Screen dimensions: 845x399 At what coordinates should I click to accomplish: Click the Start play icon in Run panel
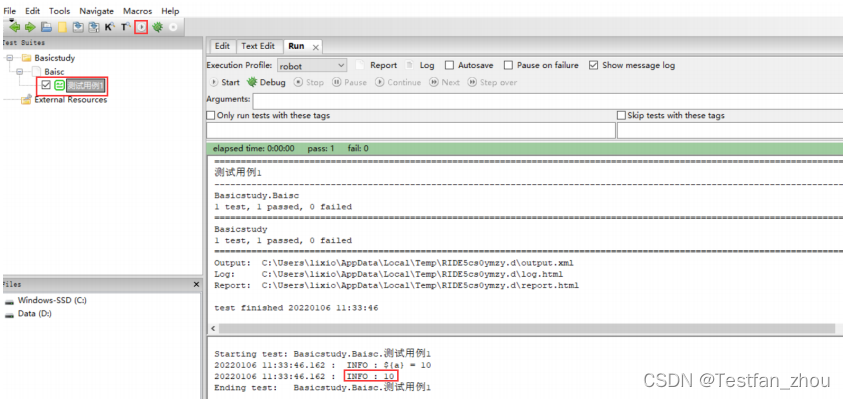tap(213, 82)
